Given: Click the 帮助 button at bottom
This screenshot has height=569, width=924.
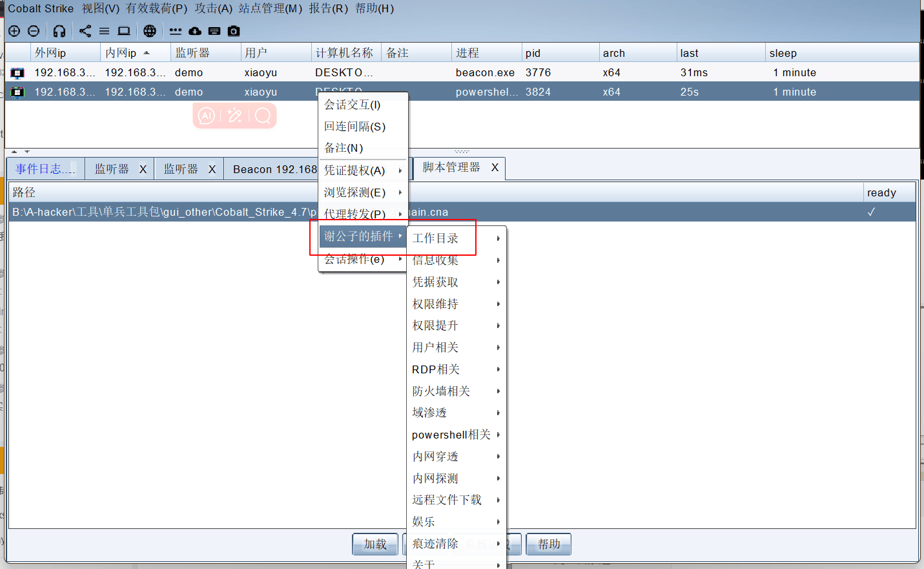Looking at the screenshot, I should click(x=549, y=544).
